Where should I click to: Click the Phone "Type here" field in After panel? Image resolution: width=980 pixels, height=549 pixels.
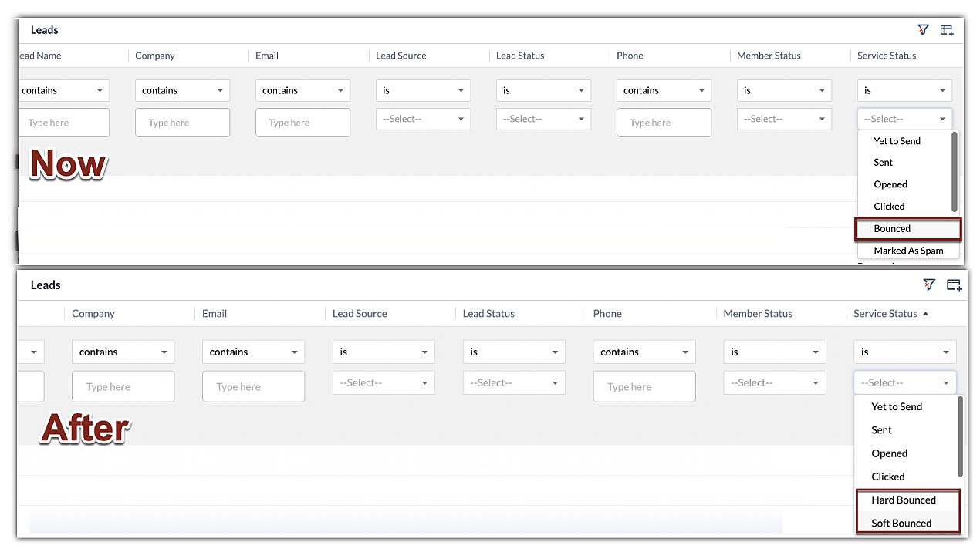[644, 387]
